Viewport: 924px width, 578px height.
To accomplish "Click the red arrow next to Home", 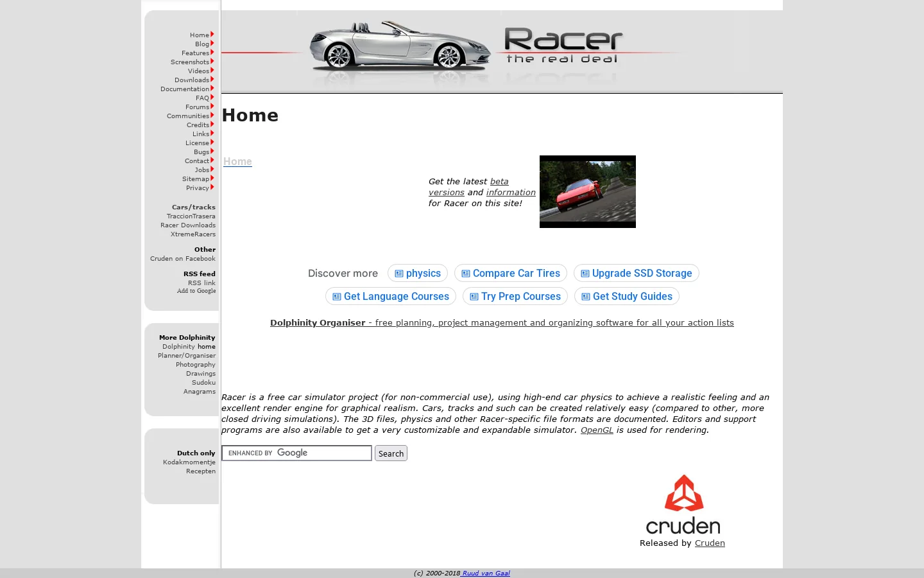I will coord(212,35).
